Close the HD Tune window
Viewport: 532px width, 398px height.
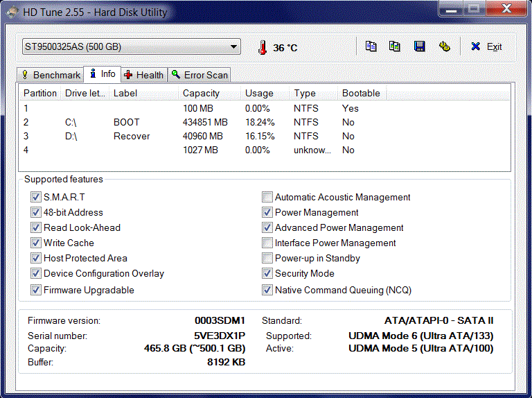506,8
